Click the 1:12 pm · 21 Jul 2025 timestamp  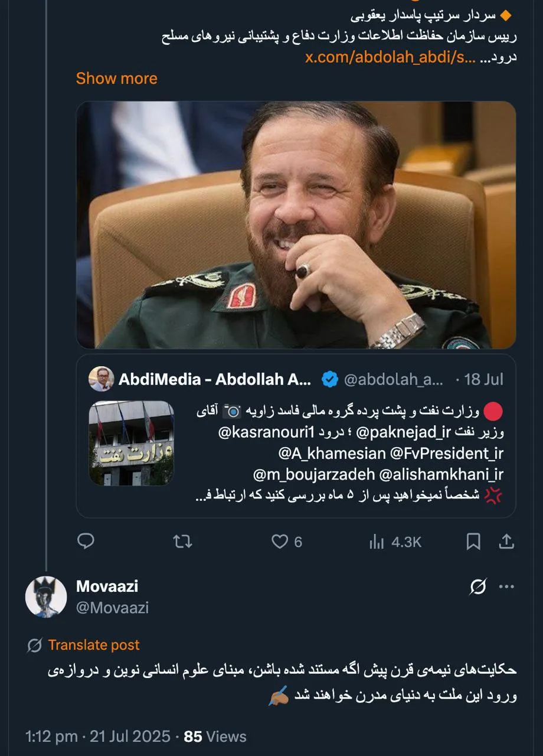(x=97, y=737)
